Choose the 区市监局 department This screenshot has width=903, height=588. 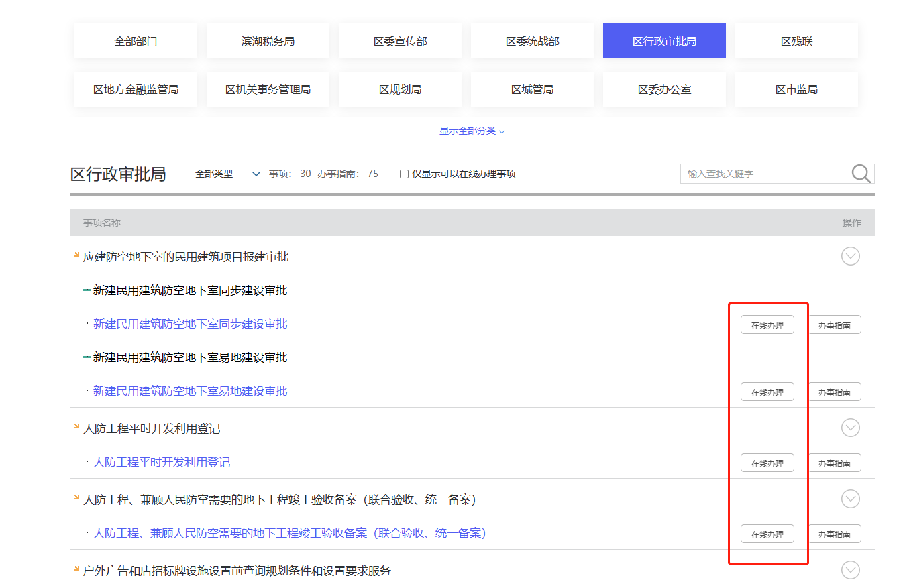pyautogui.click(x=796, y=90)
